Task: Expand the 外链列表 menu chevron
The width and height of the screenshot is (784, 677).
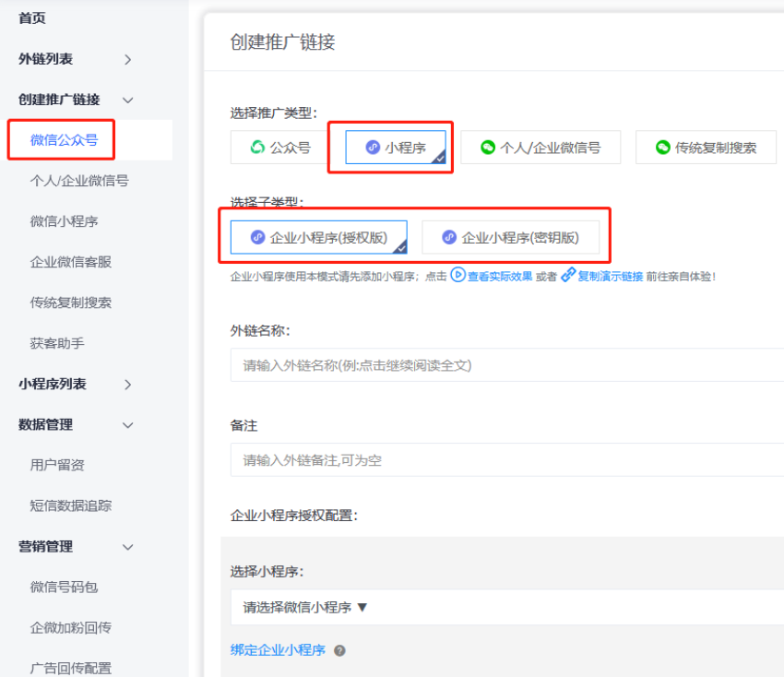Action: (x=128, y=60)
